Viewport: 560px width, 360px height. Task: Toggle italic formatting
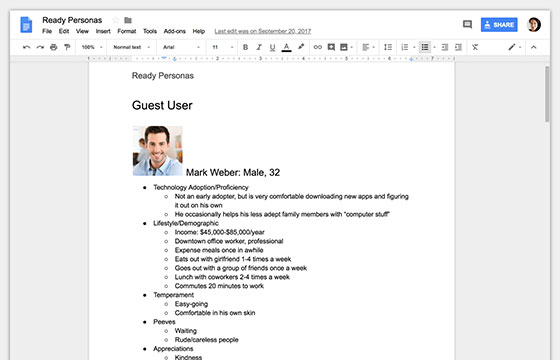tap(259, 47)
